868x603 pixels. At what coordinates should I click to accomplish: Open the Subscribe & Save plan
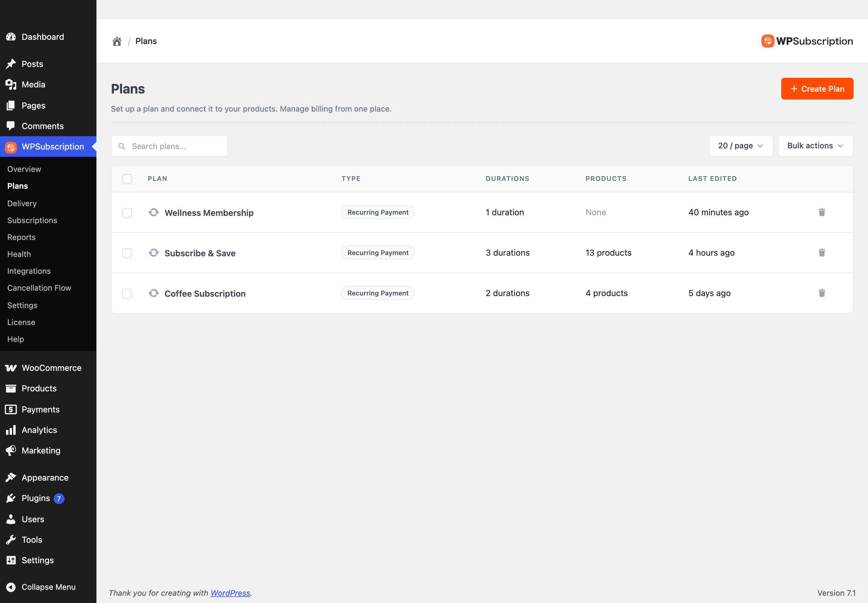(x=200, y=253)
